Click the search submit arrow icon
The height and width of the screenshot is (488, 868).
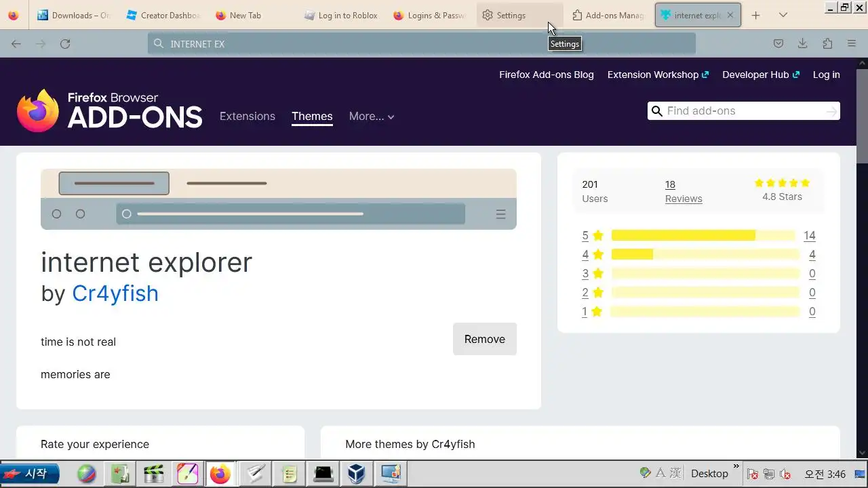tap(831, 111)
